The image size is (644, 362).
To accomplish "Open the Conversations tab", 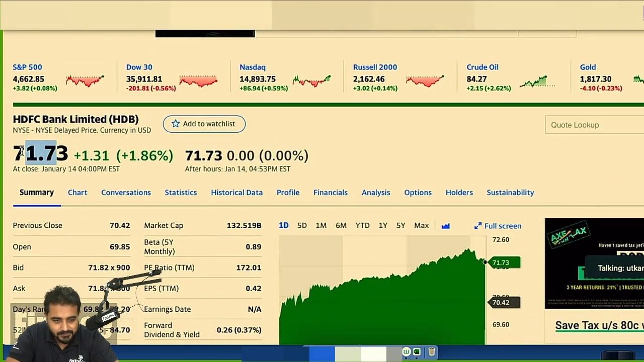I will [126, 193].
